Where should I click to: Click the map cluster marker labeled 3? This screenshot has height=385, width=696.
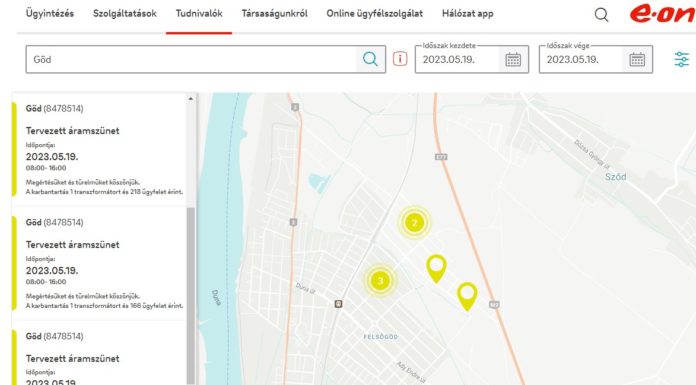(x=380, y=281)
